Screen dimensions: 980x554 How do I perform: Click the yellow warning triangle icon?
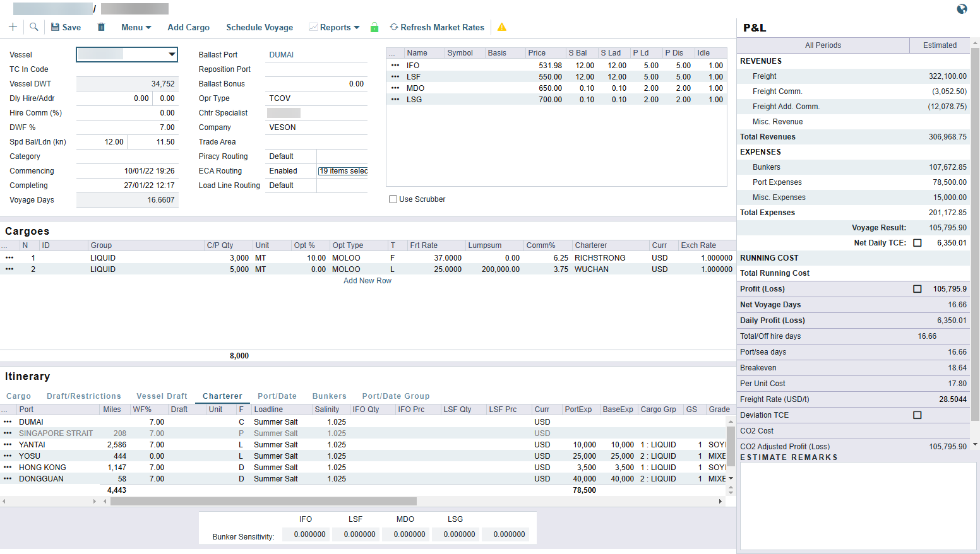502,27
